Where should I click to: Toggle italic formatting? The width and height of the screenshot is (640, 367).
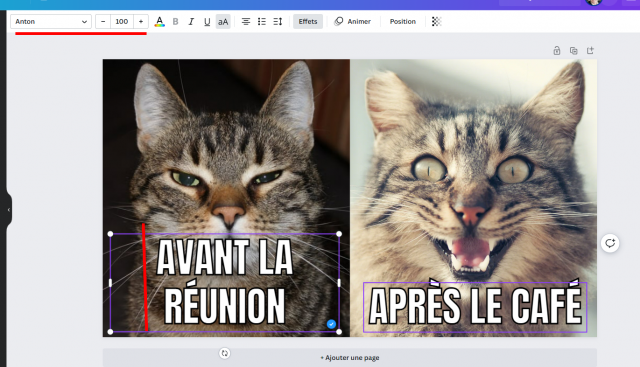coord(191,22)
